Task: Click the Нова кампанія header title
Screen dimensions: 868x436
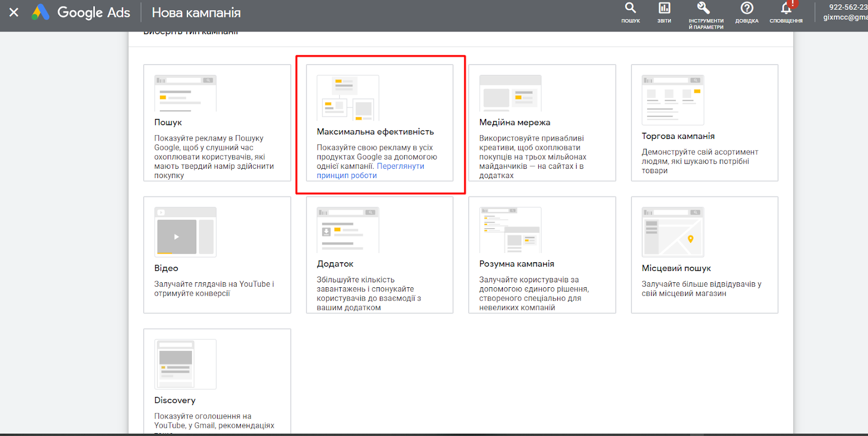Action: coord(196,12)
